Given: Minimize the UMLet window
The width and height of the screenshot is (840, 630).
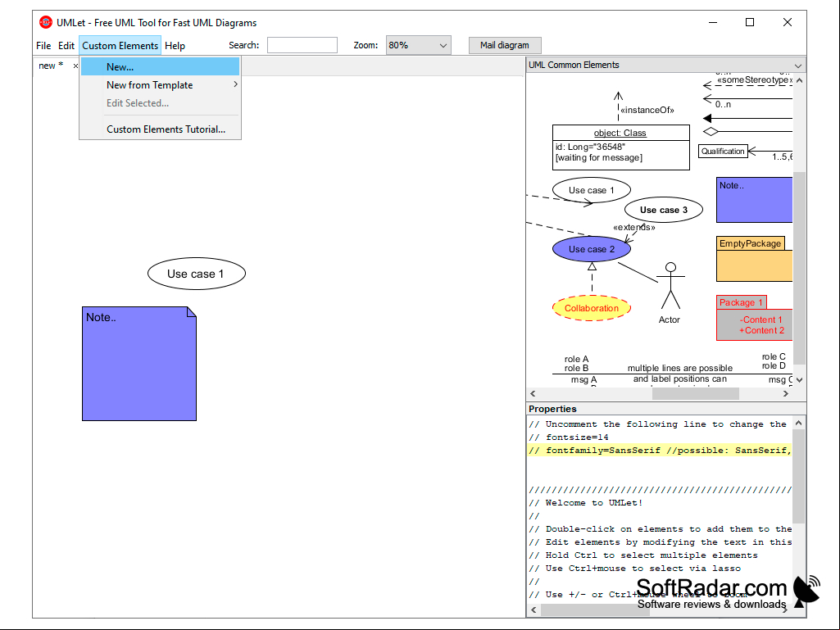Looking at the screenshot, I should 713,22.
